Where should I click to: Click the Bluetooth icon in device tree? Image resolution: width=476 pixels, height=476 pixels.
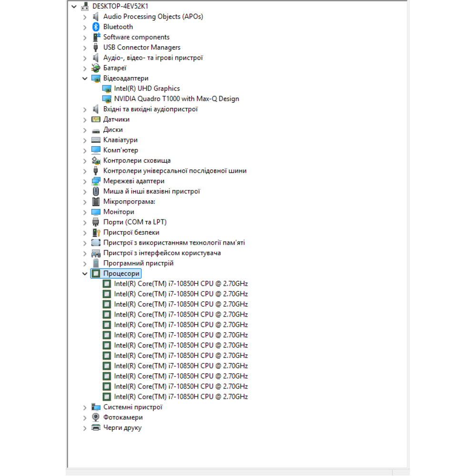tap(96, 27)
